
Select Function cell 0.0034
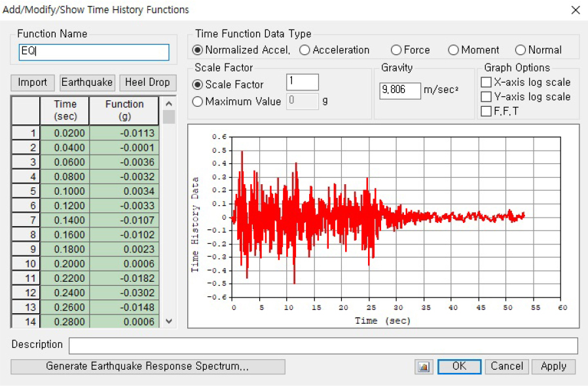pyautogui.click(x=124, y=191)
